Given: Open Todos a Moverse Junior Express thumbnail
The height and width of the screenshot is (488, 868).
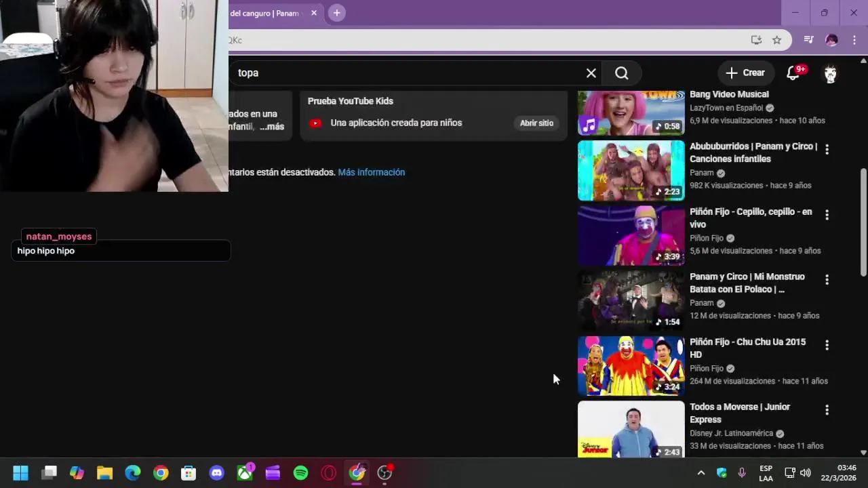Looking at the screenshot, I should 631,429.
